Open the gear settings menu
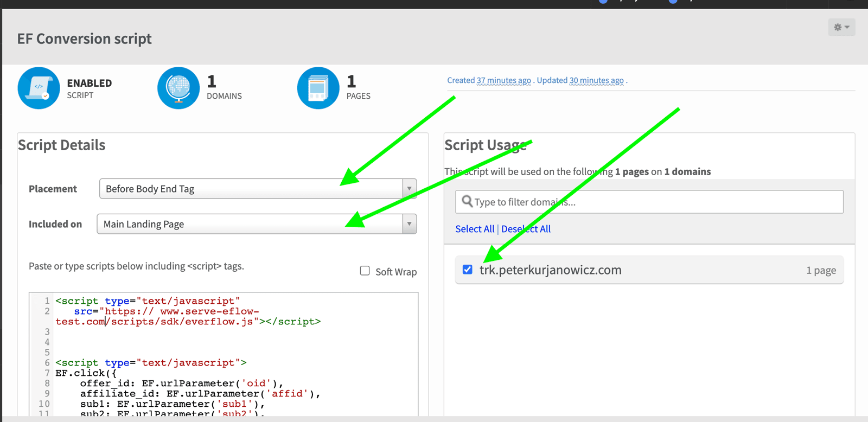The image size is (868, 422). 841,27
